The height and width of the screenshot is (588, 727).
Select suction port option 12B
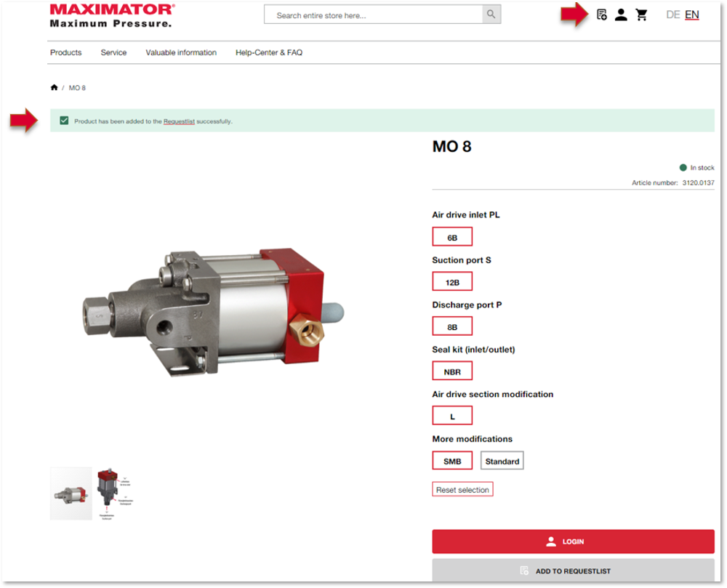[452, 282]
